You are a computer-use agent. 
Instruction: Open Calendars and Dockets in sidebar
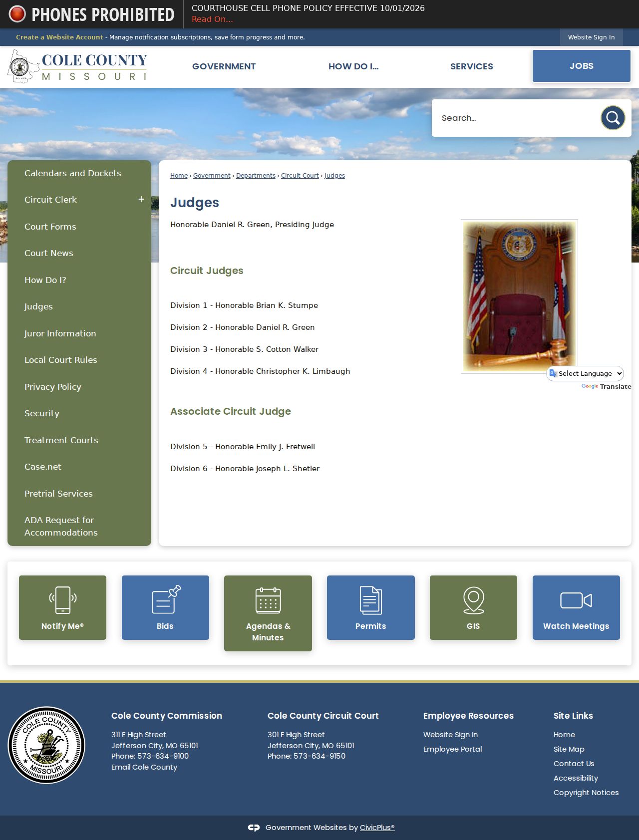(x=73, y=173)
